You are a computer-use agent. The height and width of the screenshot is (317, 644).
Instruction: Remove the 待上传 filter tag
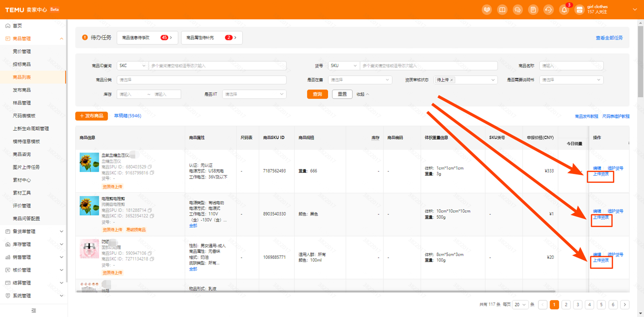451,80
